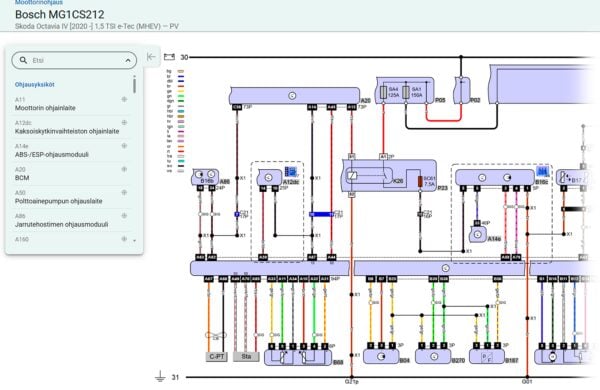Click the Sta label box
Screen dimensions: 600x390
[246, 357]
